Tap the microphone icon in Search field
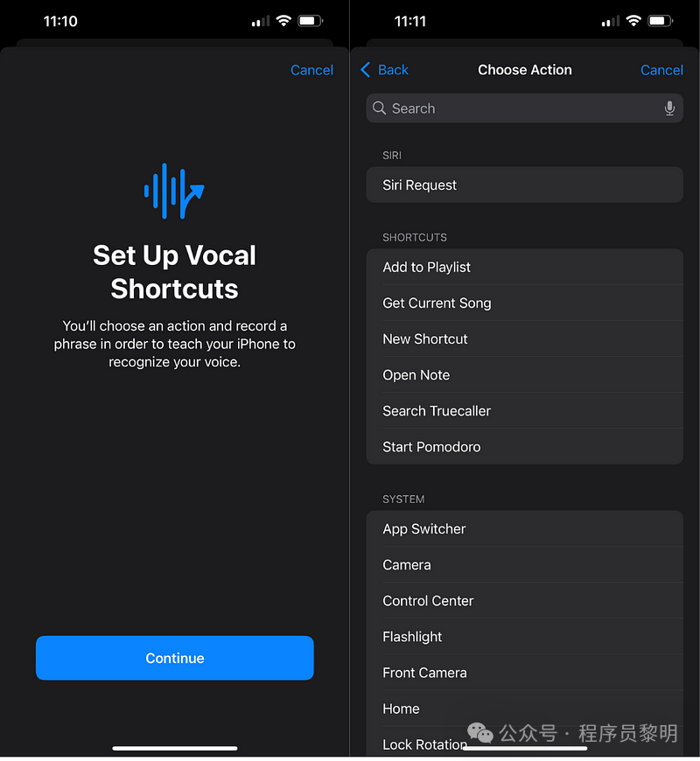The height and width of the screenshot is (761, 700). (x=669, y=108)
